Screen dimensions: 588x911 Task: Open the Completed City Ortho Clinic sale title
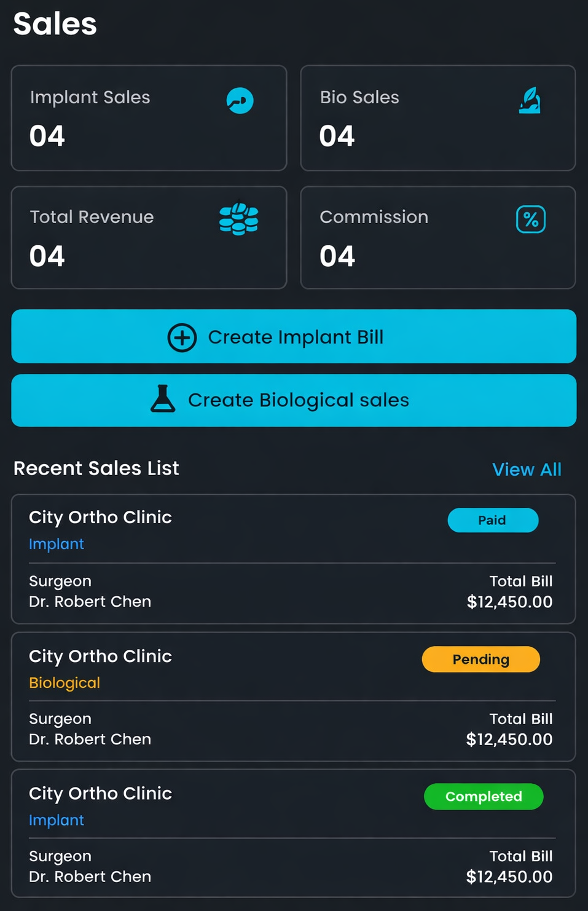[100, 794]
